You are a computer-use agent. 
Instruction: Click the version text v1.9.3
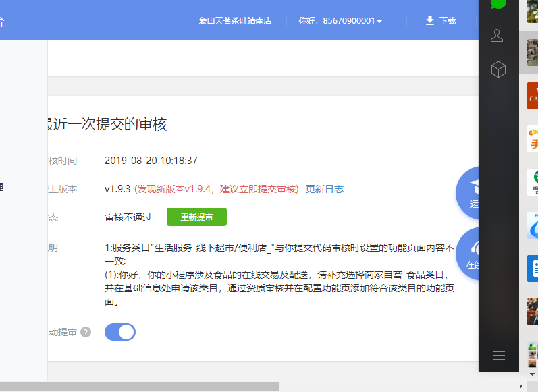pos(117,189)
